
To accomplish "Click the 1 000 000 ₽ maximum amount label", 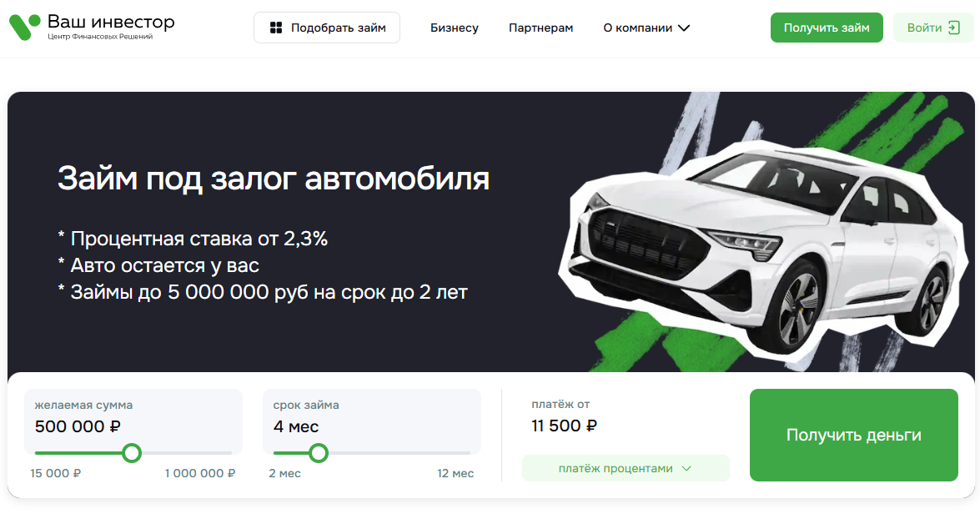I will pos(200,473).
